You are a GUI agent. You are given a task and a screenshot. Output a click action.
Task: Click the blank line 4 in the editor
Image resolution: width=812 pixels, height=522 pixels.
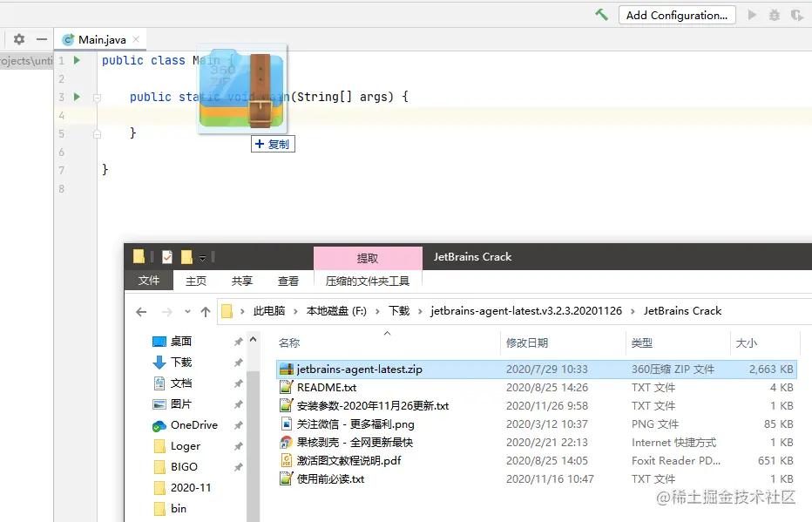455,115
